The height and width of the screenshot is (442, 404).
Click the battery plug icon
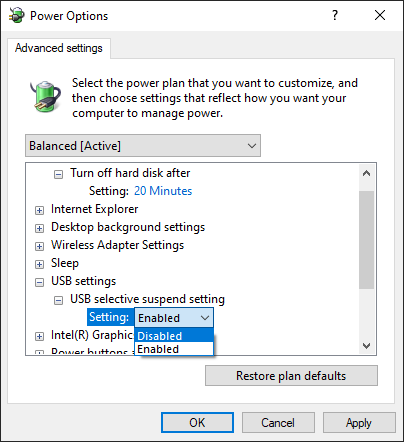point(45,96)
